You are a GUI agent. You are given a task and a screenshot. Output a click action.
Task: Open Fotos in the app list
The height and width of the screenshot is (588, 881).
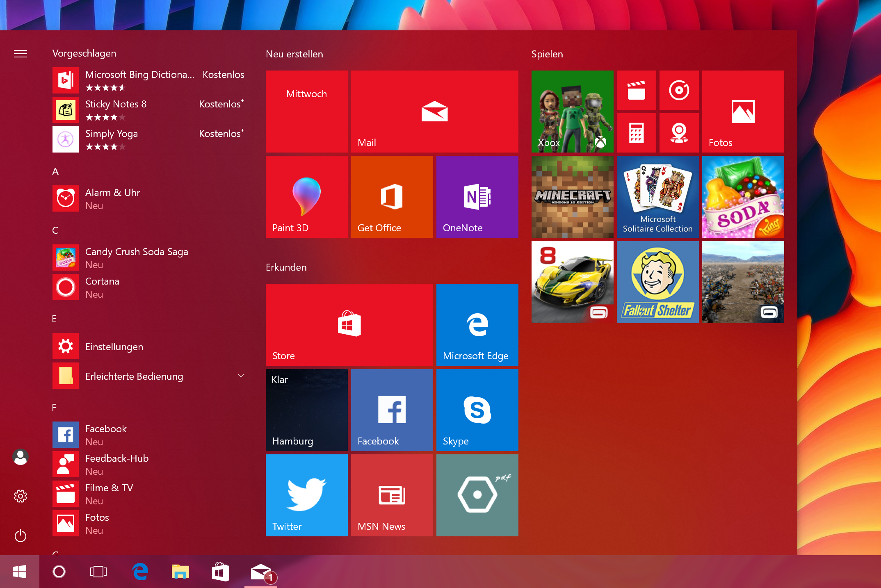149,523
